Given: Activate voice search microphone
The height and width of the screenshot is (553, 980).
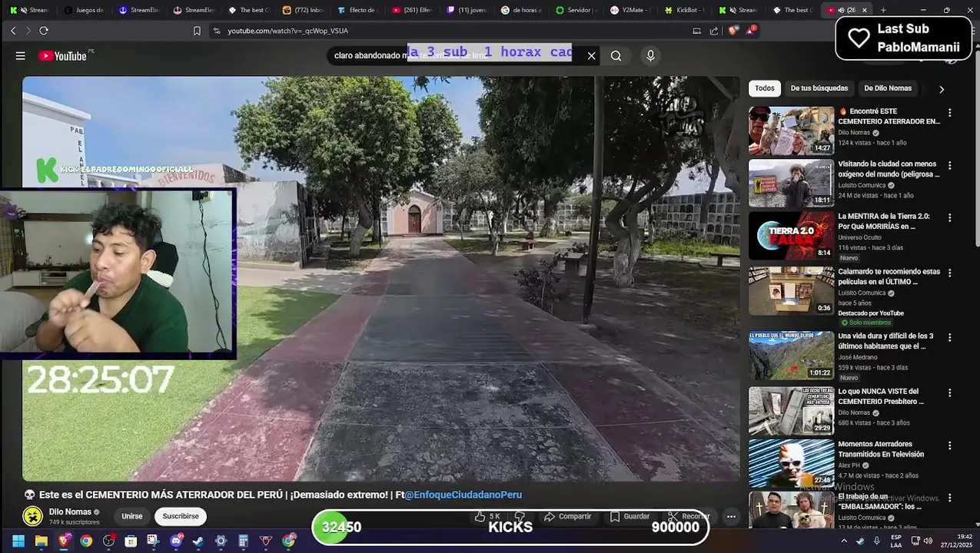Looking at the screenshot, I should coord(650,55).
